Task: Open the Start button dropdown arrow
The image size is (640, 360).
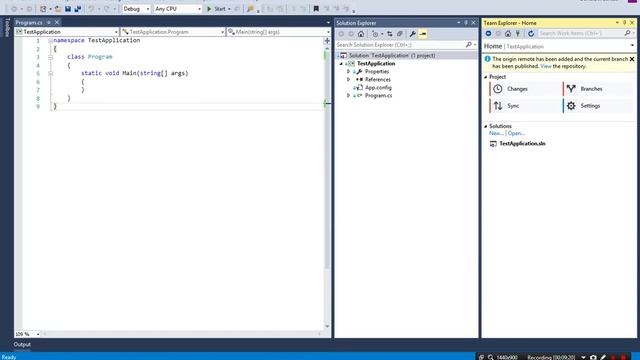Action: (x=229, y=9)
